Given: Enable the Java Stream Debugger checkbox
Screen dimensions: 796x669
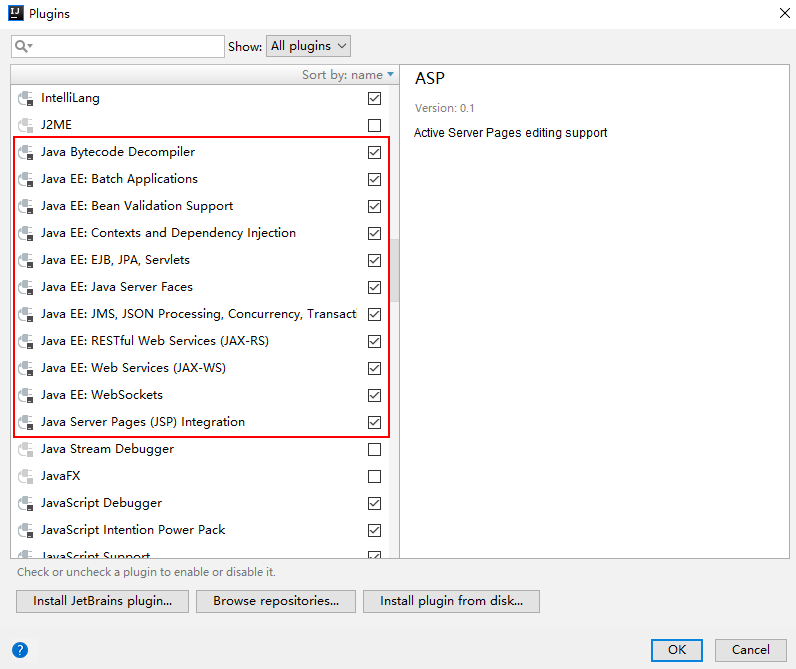Looking at the screenshot, I should click(x=374, y=449).
